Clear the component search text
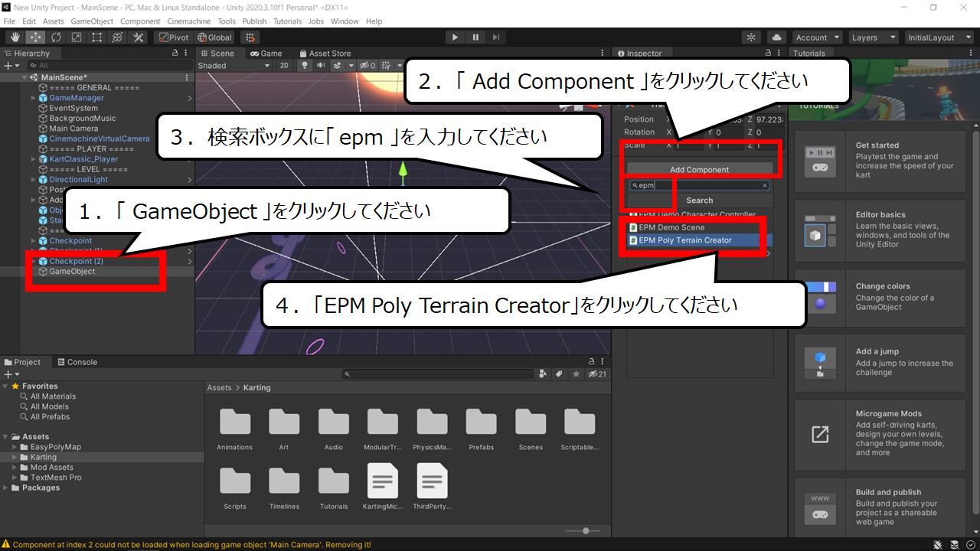 [x=764, y=185]
